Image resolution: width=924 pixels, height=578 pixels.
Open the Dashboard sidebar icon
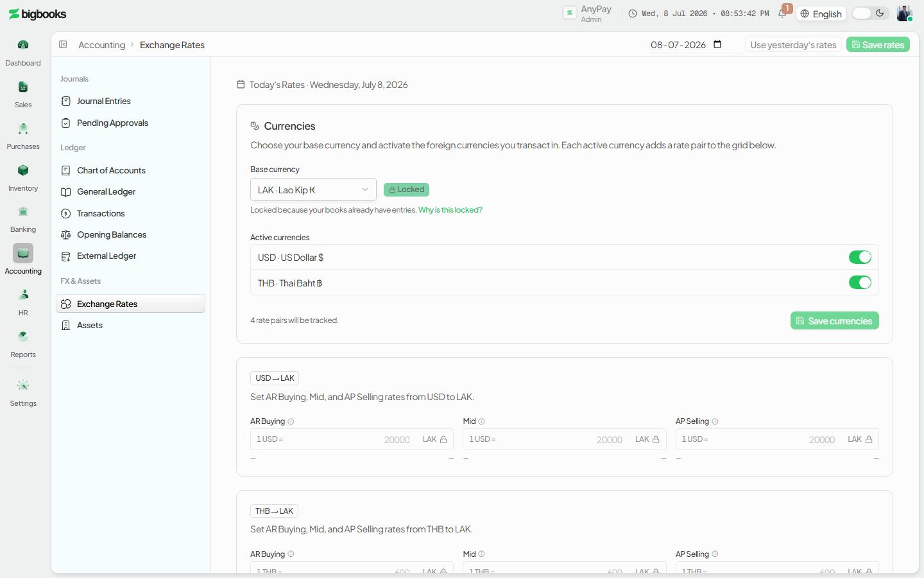(23, 45)
